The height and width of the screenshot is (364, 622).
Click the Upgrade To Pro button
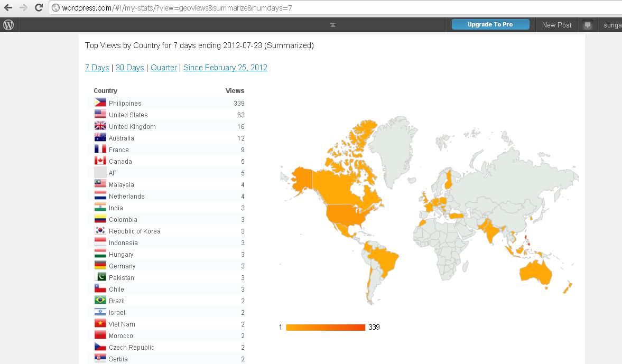click(490, 25)
